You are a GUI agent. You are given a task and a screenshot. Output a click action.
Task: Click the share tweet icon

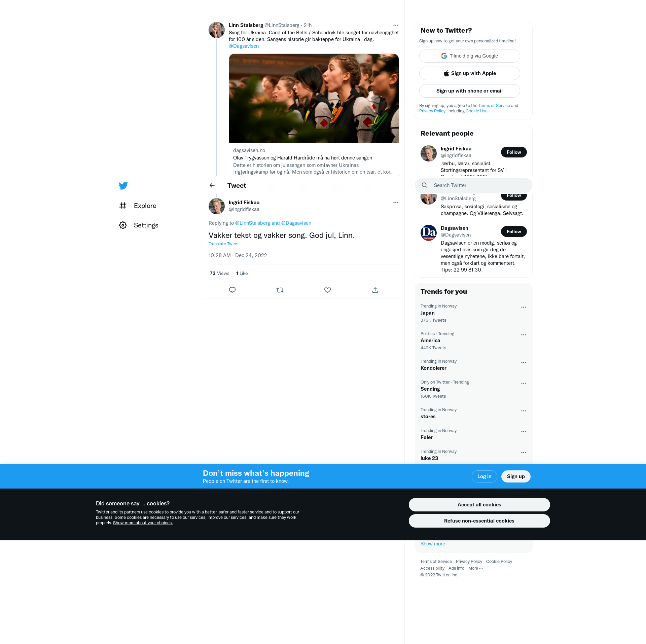pyautogui.click(x=375, y=290)
